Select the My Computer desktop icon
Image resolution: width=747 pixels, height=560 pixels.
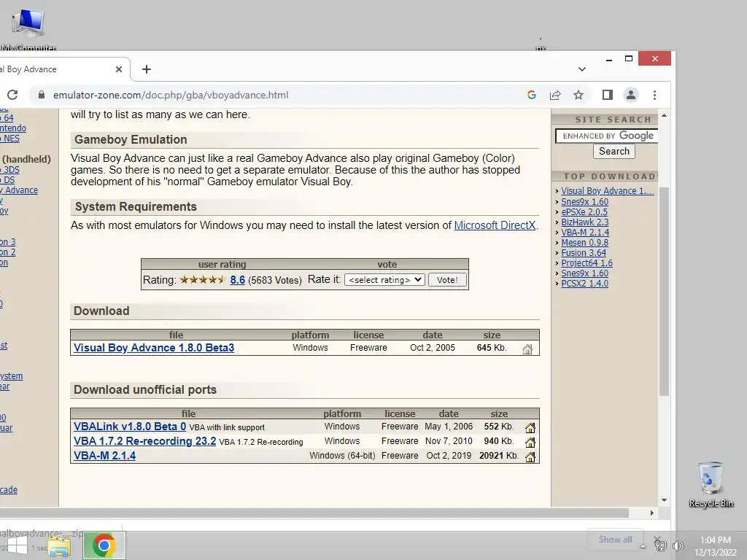(x=28, y=28)
